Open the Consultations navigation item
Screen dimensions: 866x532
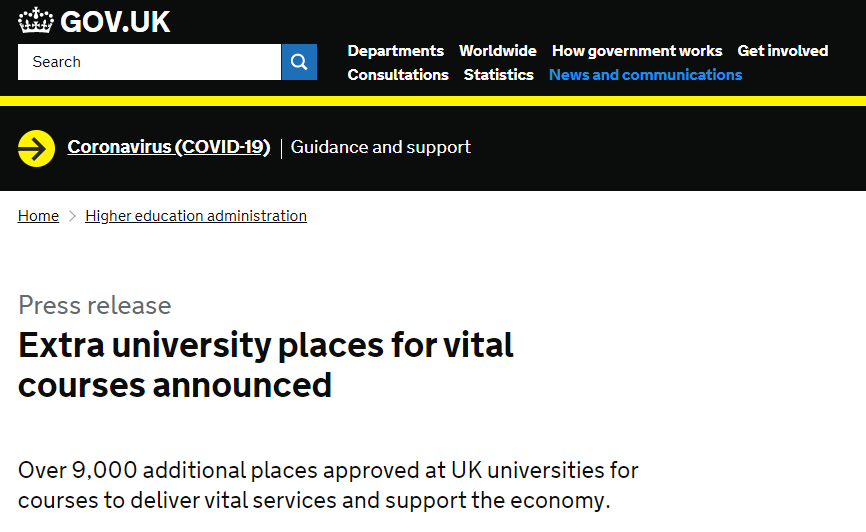(398, 75)
